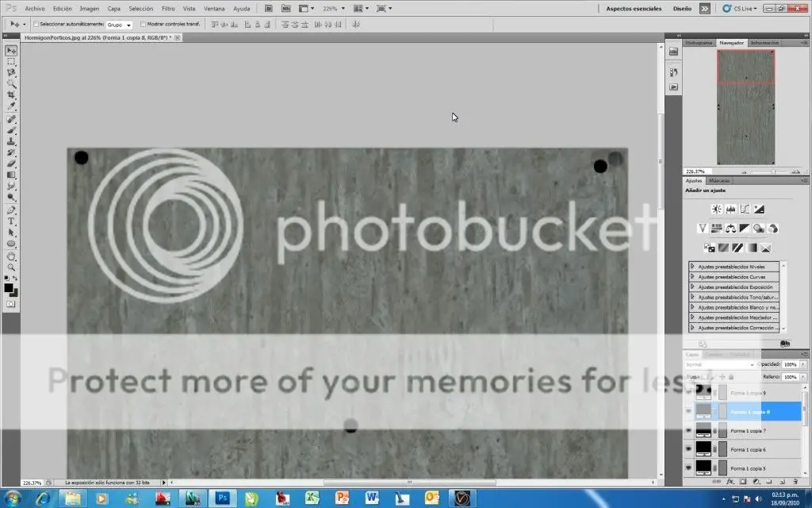This screenshot has width=812, height=508.
Task: Add a Curves adjustment layer
Action: tap(745, 209)
